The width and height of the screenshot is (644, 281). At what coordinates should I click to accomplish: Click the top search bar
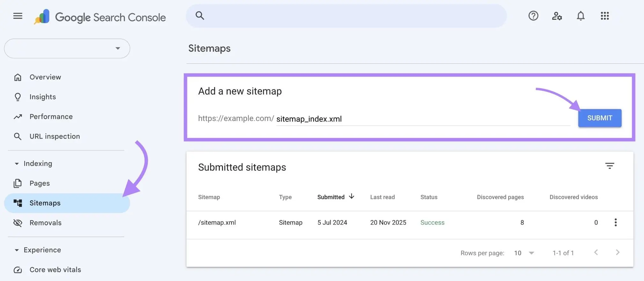pos(346,16)
